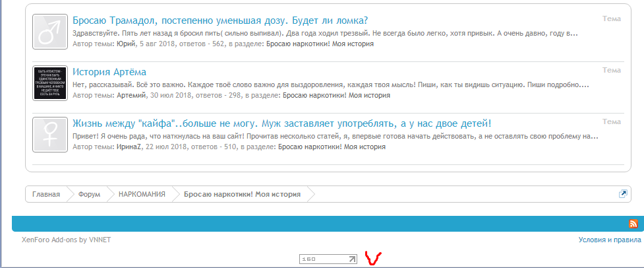Click date '30 июл 2018'
Image resolution: width=644 pixels, height=268 pixels.
[171, 95]
